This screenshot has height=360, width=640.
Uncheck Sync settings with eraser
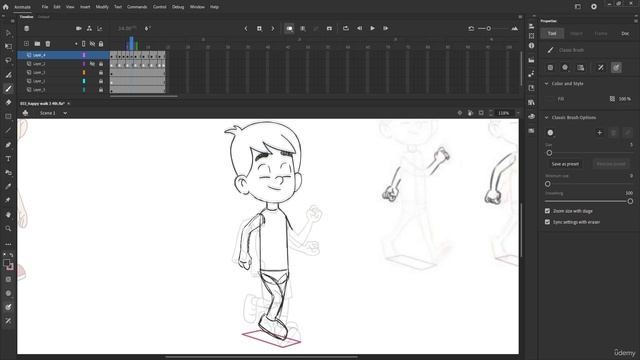coord(547,222)
